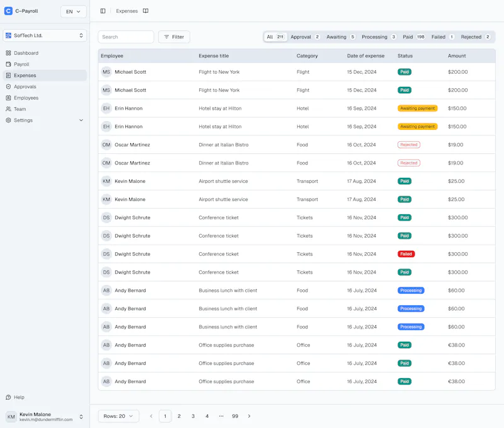504x428 pixels.
Task: Open Help in the sidebar
Action: [x=45, y=398]
